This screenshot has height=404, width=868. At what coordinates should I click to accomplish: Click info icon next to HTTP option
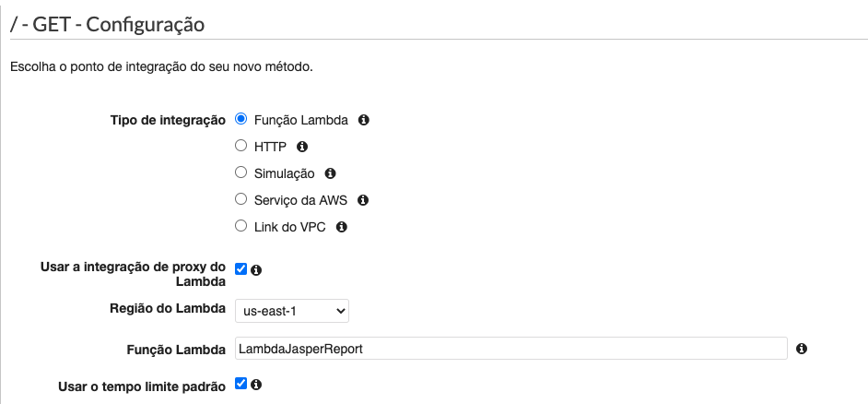301,147
